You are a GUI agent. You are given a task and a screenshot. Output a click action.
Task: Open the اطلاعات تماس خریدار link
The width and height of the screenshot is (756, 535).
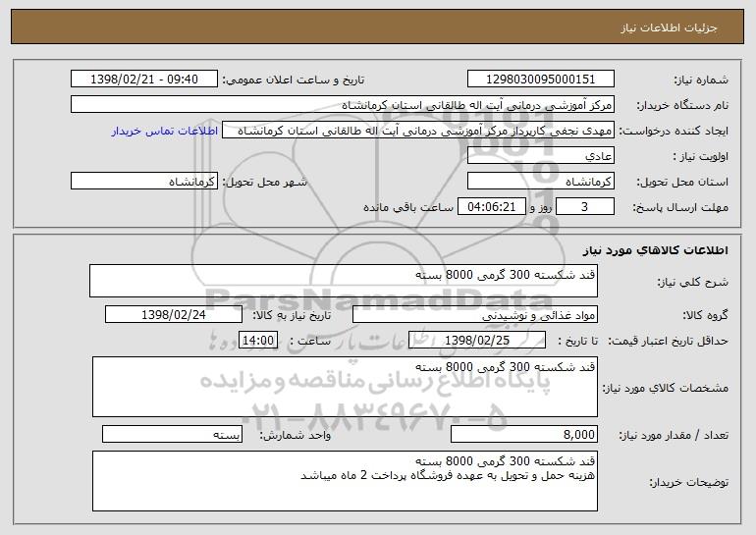coord(165,132)
